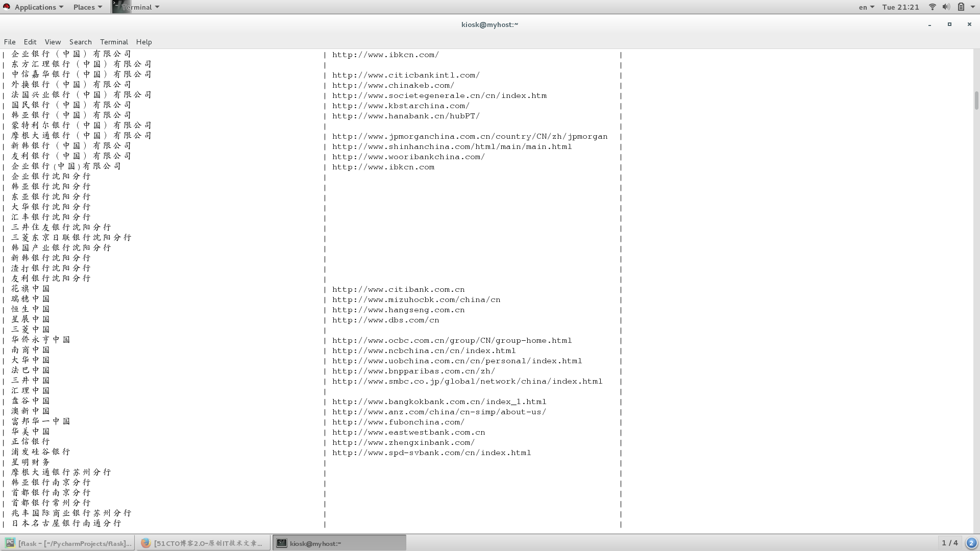Click the Wi-Fi network icon

pyautogui.click(x=932, y=7)
